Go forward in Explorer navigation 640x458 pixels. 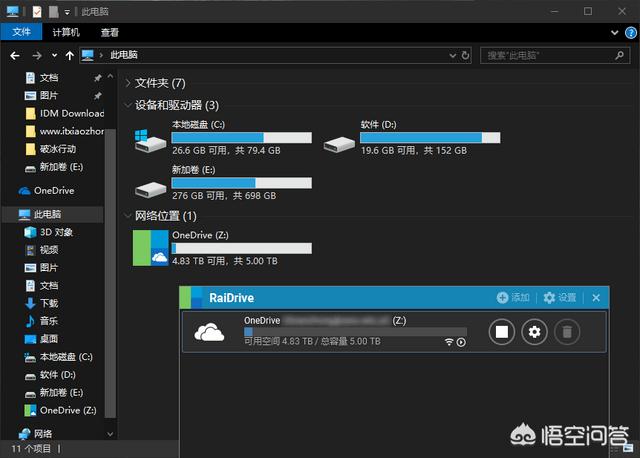[37, 56]
